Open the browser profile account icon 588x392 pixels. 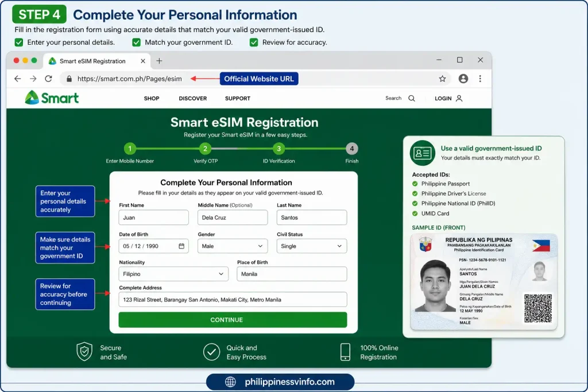(463, 79)
